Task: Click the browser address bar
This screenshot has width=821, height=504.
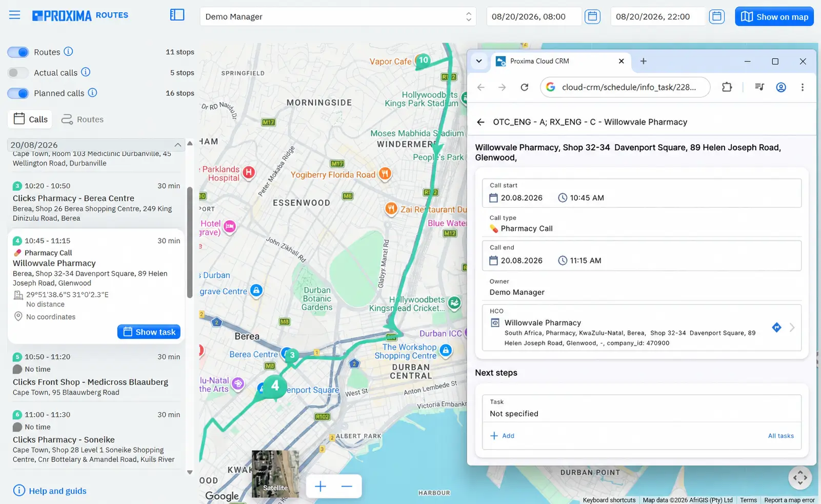Action: [625, 87]
